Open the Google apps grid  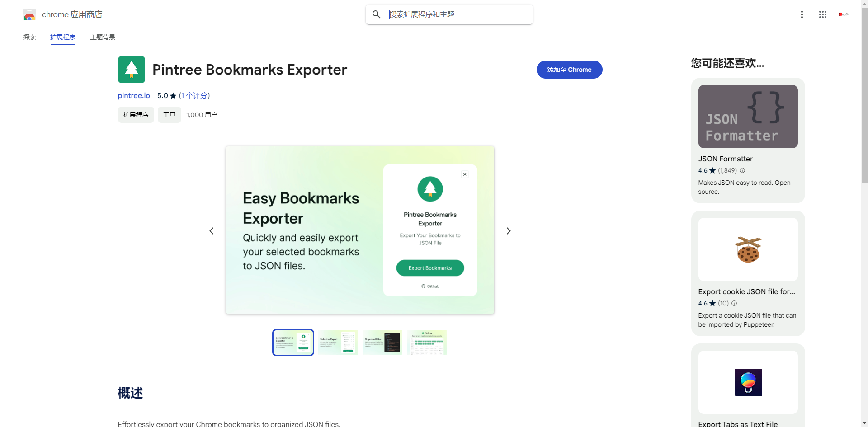[x=822, y=14]
